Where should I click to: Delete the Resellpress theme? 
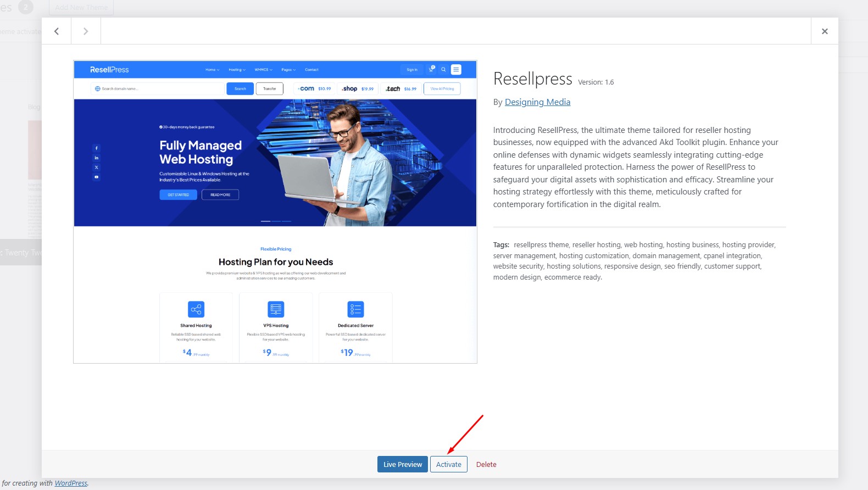[486, 464]
